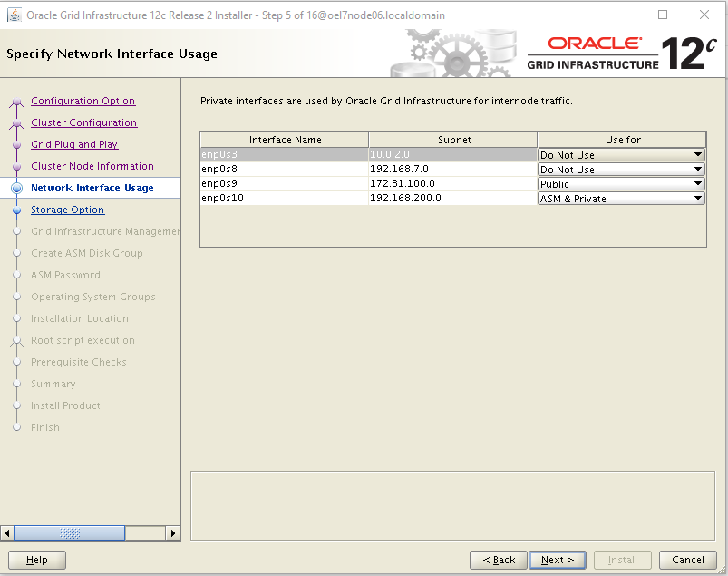
Task: Click the Configuration Option step bullet icon
Action: (16, 102)
